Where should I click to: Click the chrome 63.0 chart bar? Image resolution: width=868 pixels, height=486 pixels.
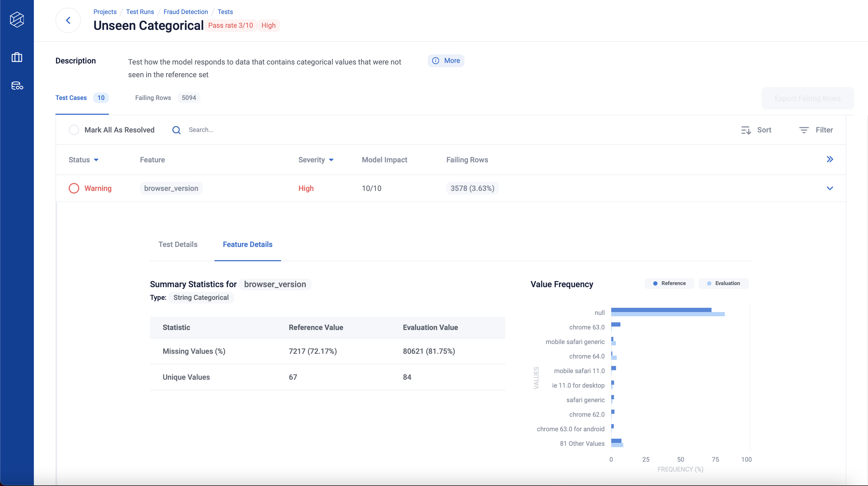616,324
